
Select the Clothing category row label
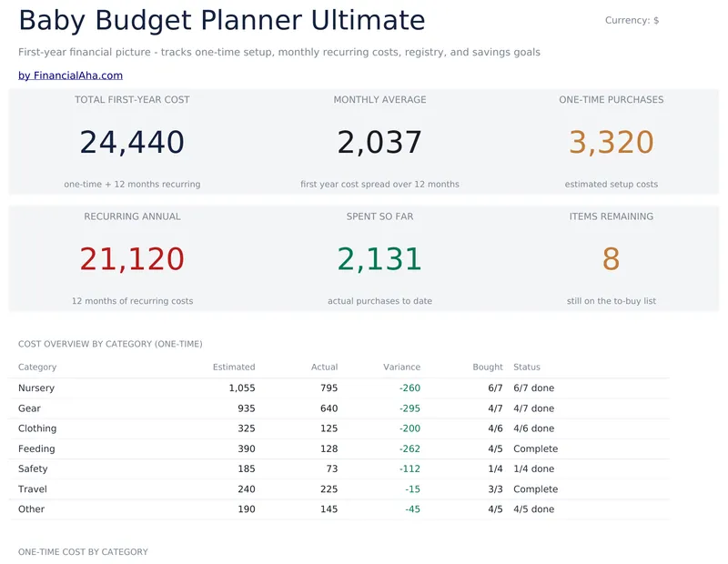point(37,428)
